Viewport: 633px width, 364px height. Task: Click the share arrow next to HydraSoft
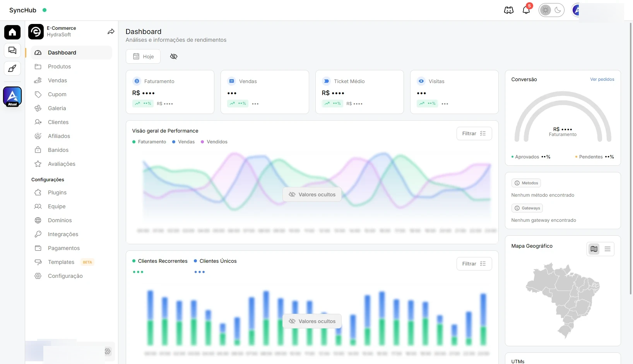(111, 32)
